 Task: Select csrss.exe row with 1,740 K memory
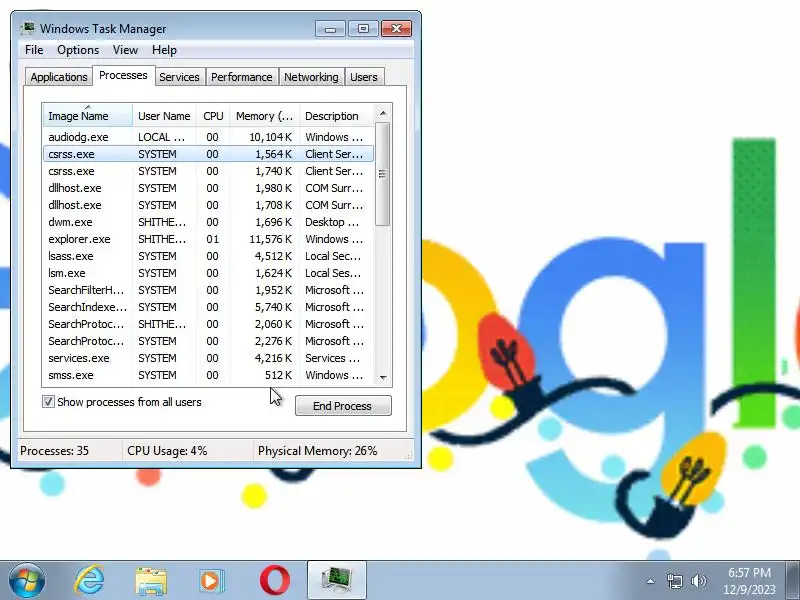[208, 171]
